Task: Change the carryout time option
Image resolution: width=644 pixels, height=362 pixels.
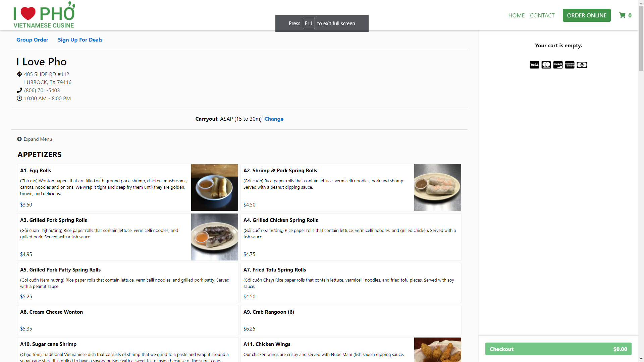Action: [274, 119]
